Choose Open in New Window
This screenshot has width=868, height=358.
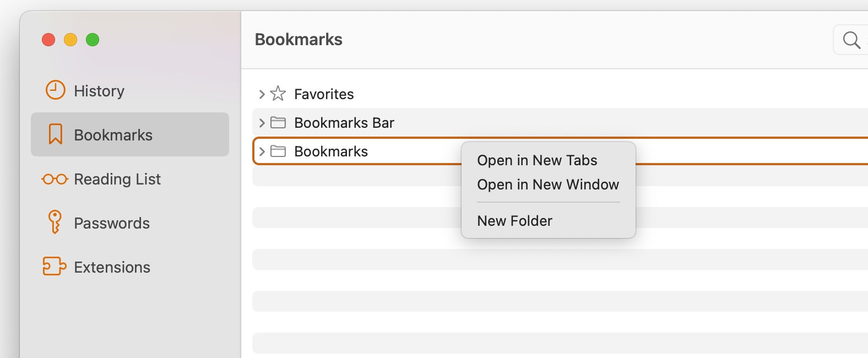point(548,185)
